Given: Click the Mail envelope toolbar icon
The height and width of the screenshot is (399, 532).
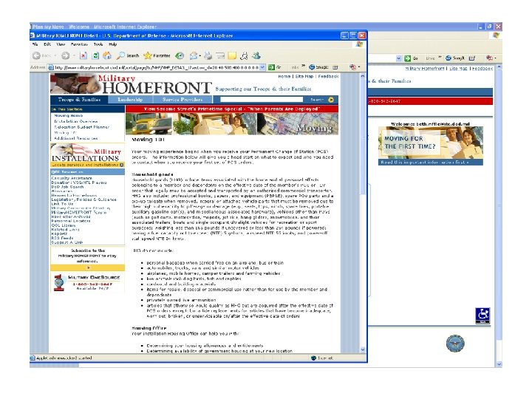Looking at the screenshot, I should (194, 55).
